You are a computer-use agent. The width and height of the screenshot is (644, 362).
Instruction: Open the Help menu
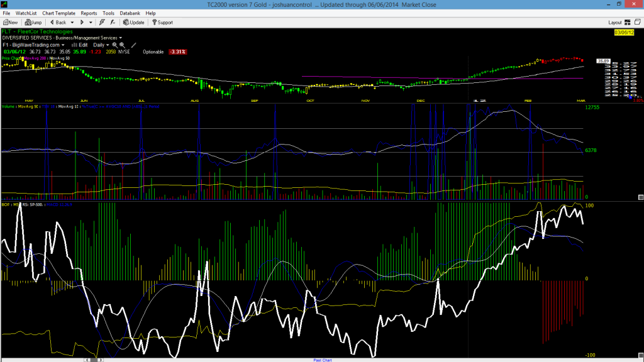(x=151, y=13)
